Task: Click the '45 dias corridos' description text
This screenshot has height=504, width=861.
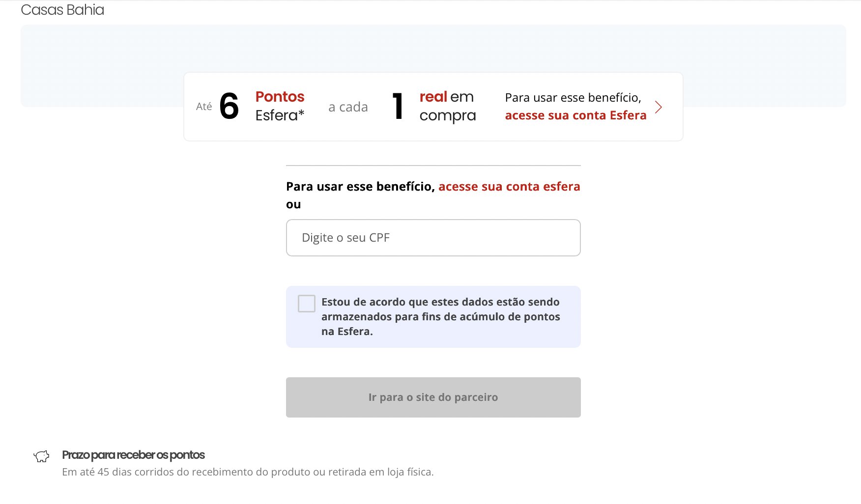Action: pos(248,472)
